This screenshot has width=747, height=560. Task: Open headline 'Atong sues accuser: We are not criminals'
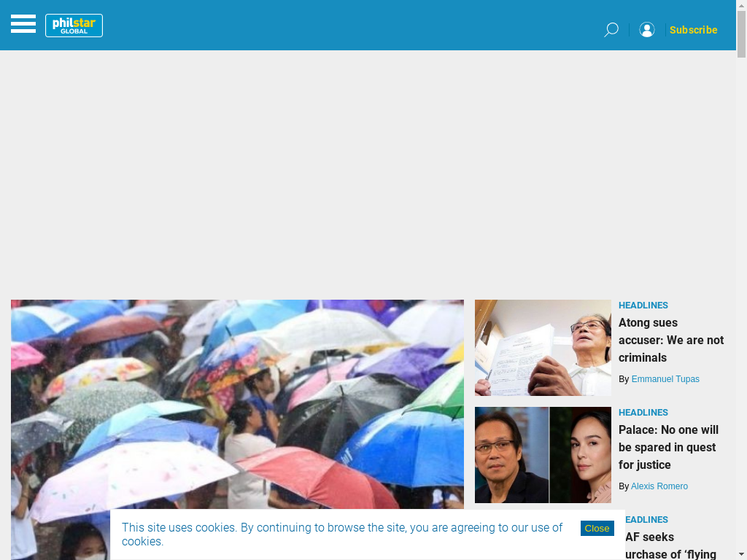click(671, 340)
